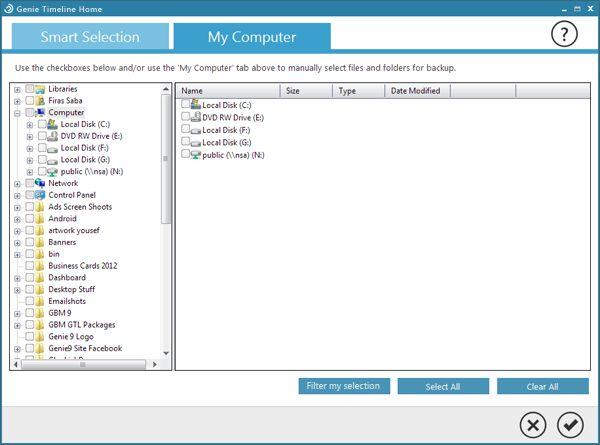Click the tree scroll up arrow

[166, 89]
